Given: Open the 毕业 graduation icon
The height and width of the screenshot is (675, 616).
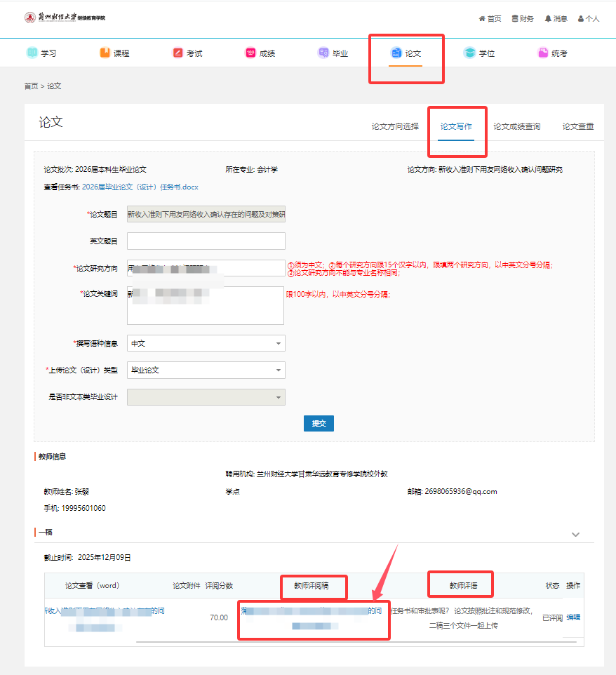Looking at the screenshot, I should (x=323, y=53).
